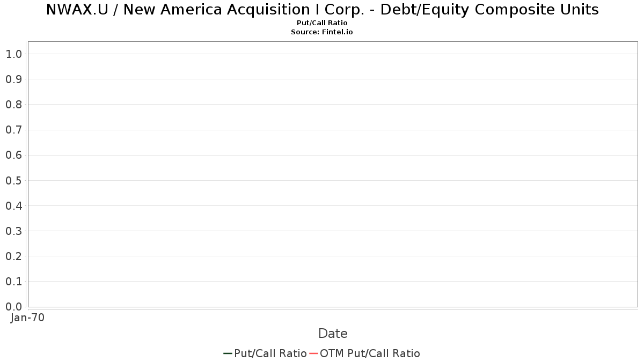This screenshot has width=644, height=362.
Task: Select the 0.0 y-axis tick label
Action: (x=13, y=307)
